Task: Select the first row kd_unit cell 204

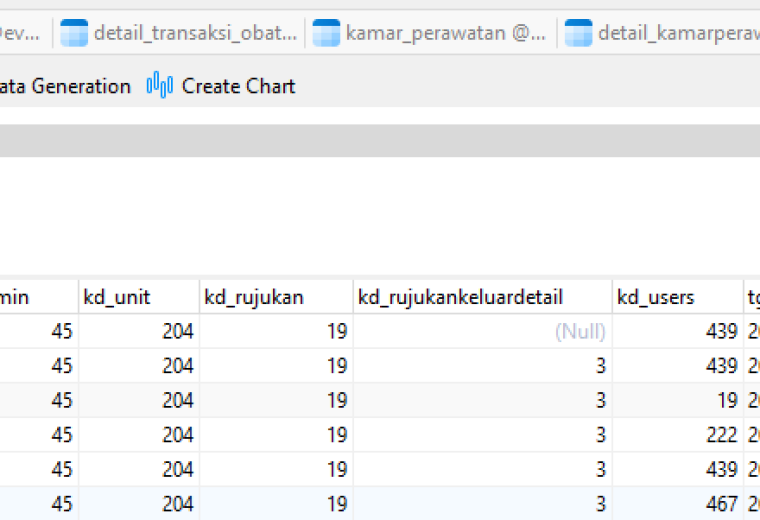Action: tap(139, 331)
